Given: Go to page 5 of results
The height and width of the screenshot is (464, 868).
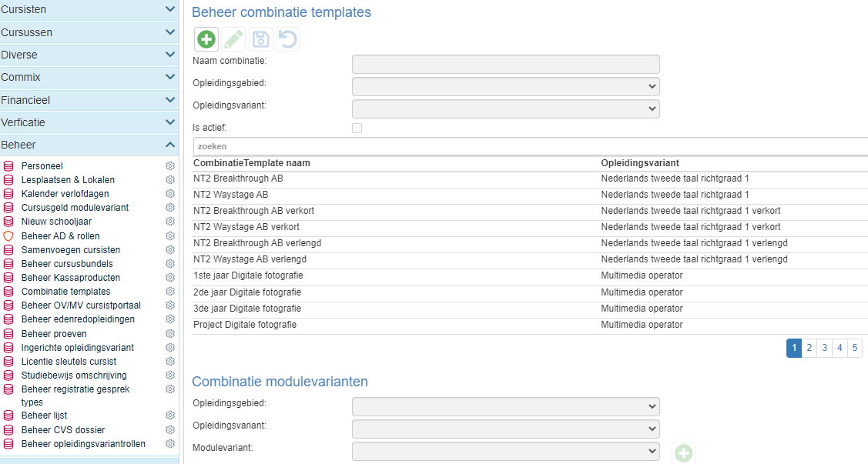Looking at the screenshot, I should tap(855, 348).
